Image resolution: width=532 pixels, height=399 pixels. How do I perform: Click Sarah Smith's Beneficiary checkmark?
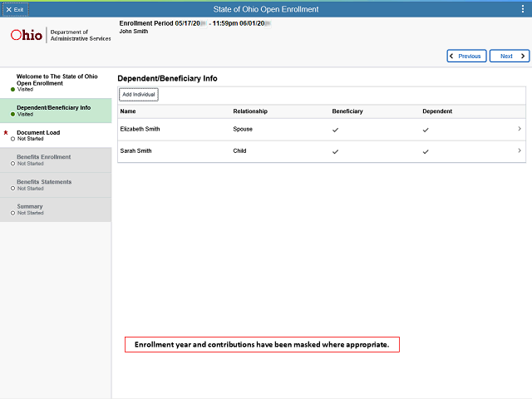(x=335, y=151)
